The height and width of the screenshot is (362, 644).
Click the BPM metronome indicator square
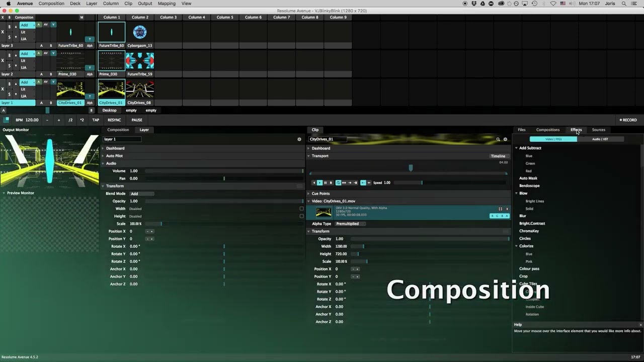7,120
